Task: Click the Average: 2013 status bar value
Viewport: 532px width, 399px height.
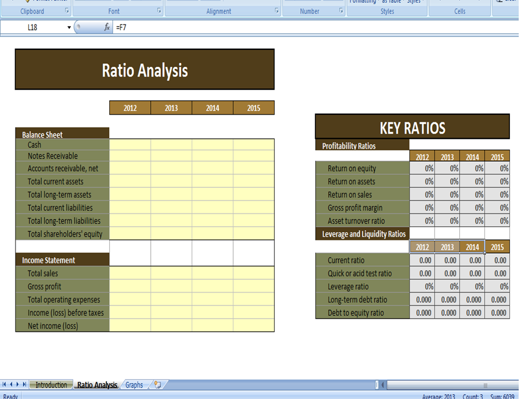Action: click(x=439, y=396)
